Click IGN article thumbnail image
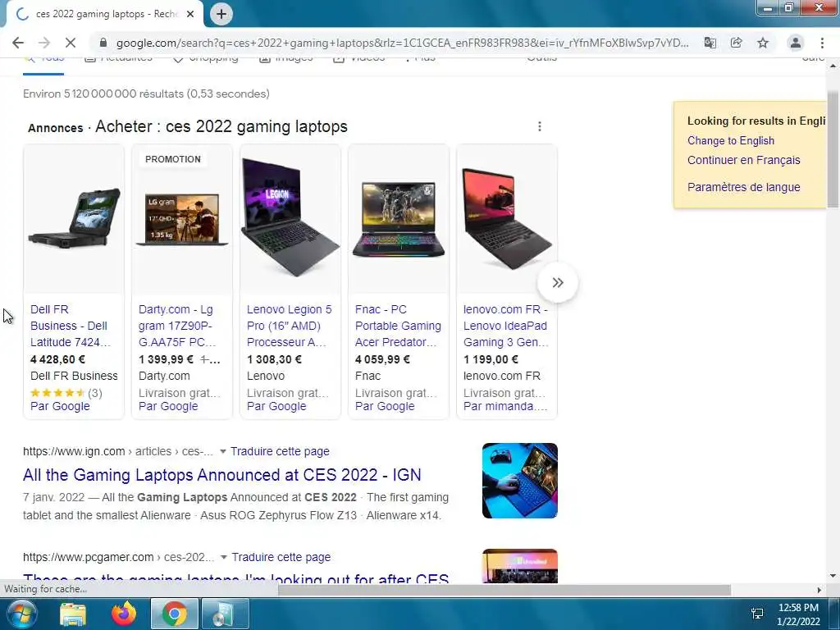The height and width of the screenshot is (630, 840). pos(519,481)
